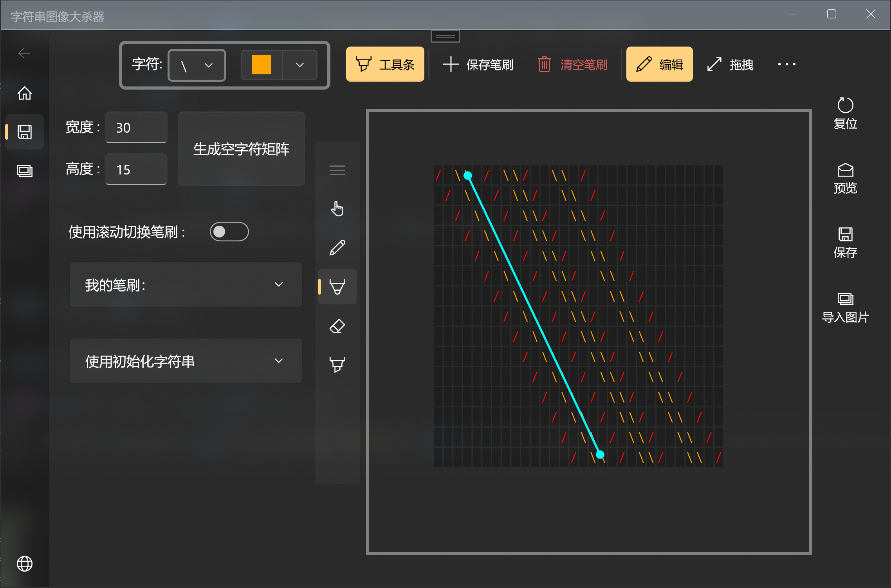
Task: Click the 生成空字符矩阵 button
Action: click(241, 149)
